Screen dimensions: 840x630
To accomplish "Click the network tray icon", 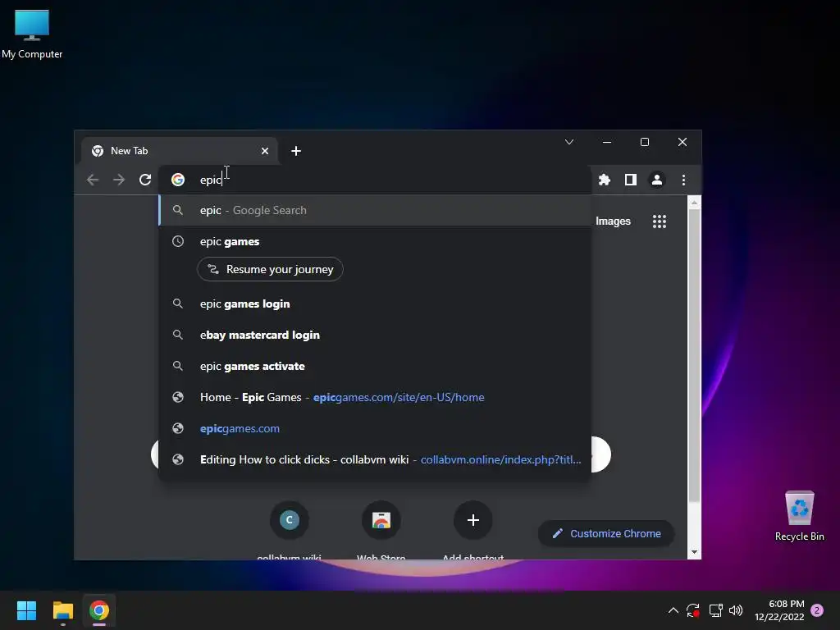I will pyautogui.click(x=715, y=610).
